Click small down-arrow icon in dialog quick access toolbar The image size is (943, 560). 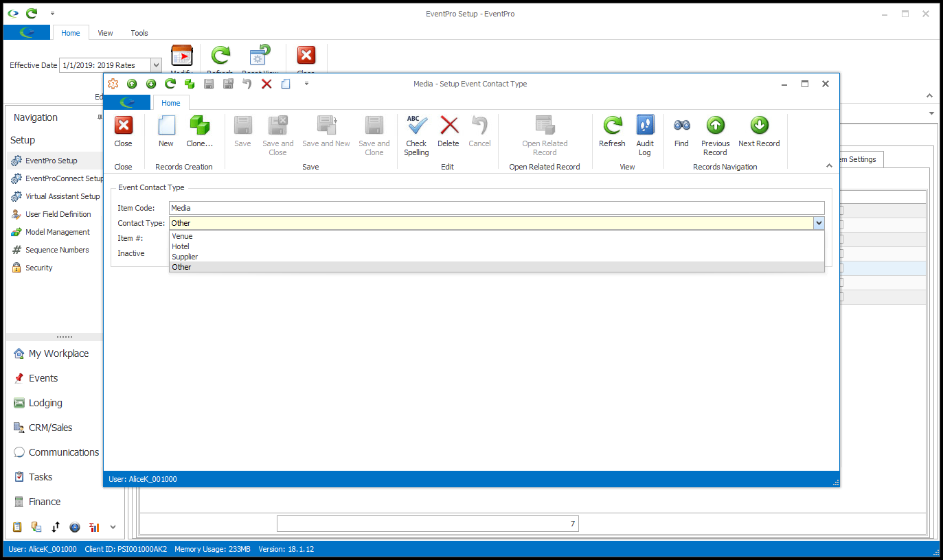pos(151,84)
